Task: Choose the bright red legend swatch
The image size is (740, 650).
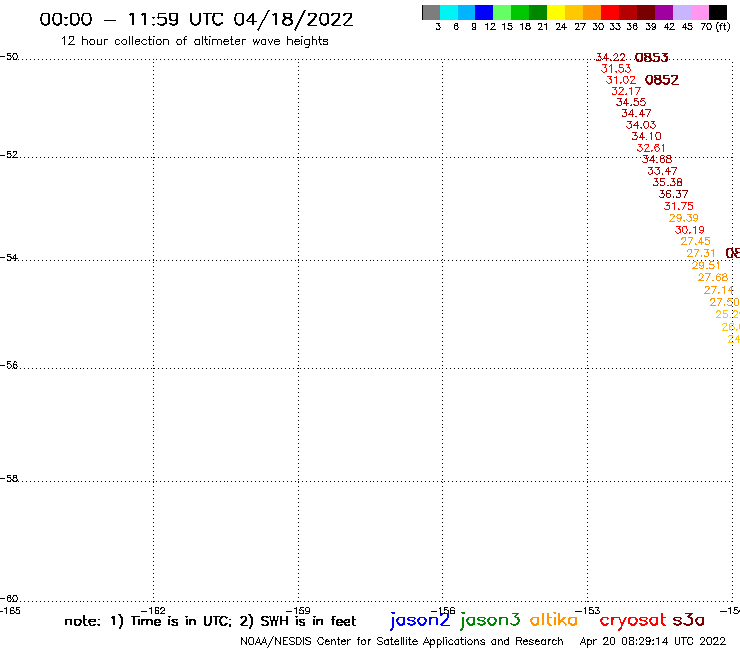Action: (610, 12)
